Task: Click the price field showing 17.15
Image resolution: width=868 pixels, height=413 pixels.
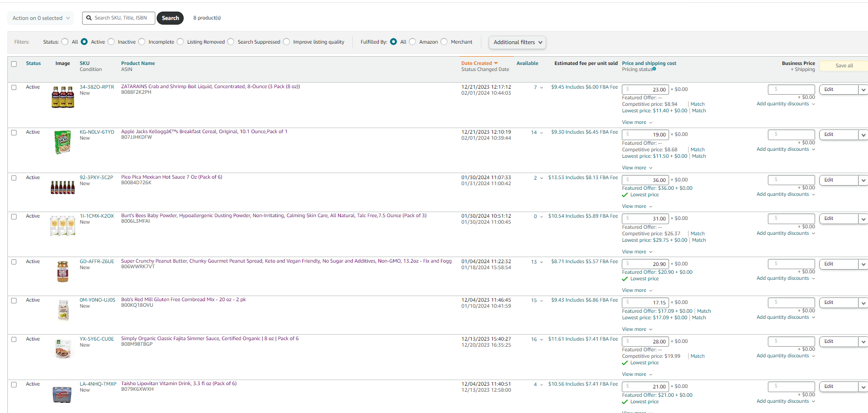Action: click(x=645, y=303)
